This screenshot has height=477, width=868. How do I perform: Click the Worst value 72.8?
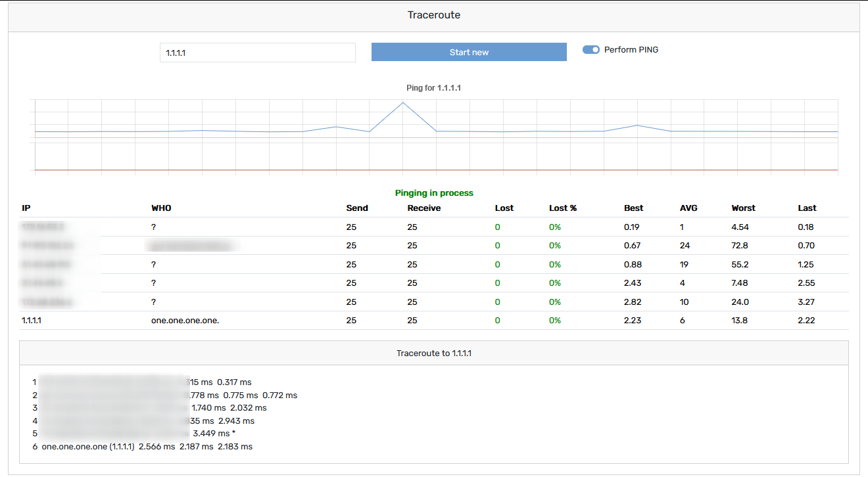(x=740, y=246)
